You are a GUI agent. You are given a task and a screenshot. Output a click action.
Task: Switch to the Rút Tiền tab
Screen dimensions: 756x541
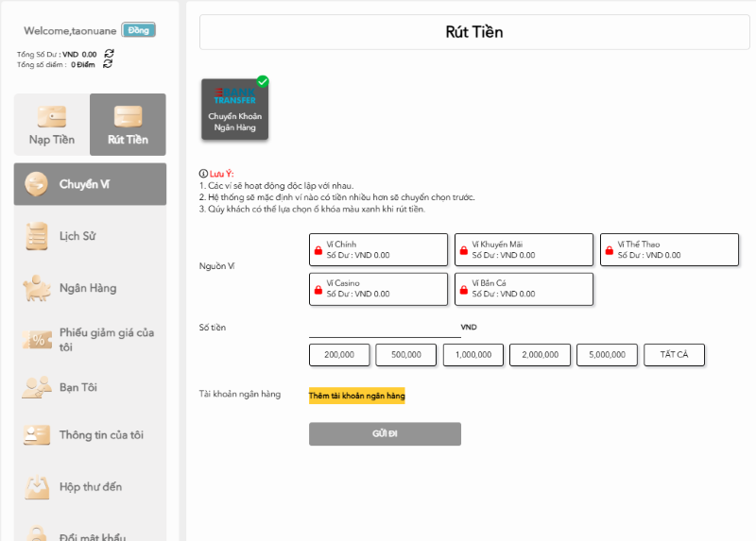128,125
